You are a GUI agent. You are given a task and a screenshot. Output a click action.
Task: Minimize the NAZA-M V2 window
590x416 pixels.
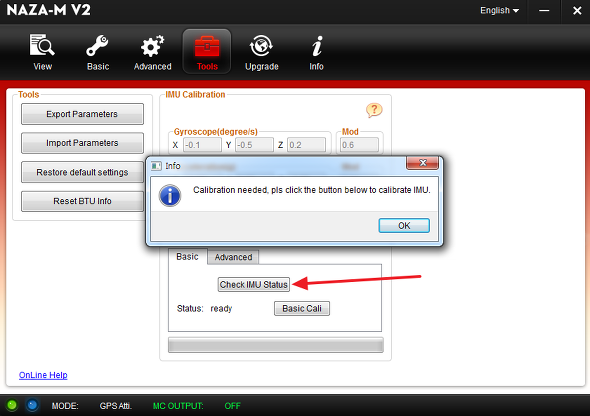point(544,11)
